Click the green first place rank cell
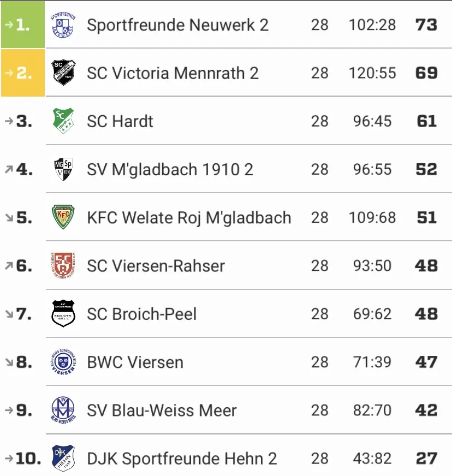 23,25
